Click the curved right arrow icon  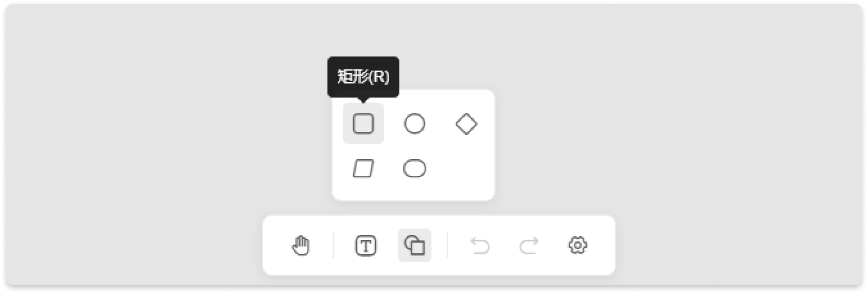pyautogui.click(x=529, y=245)
